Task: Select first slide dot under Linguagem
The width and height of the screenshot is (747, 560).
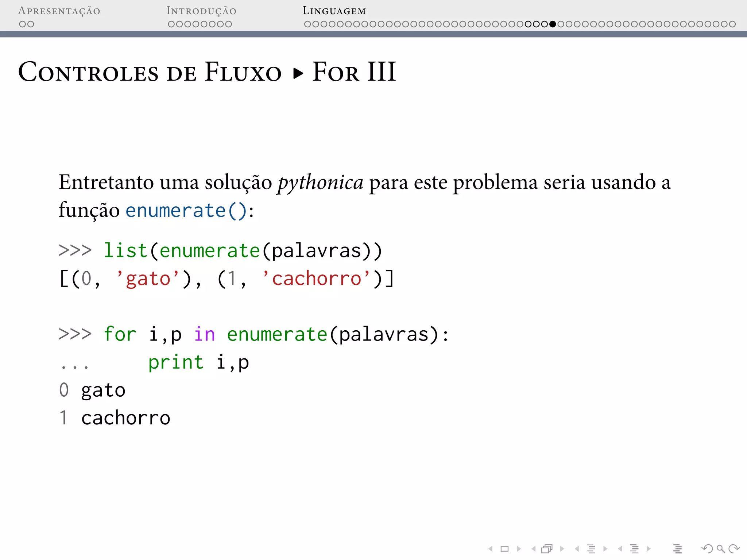Action: pyautogui.click(x=308, y=24)
